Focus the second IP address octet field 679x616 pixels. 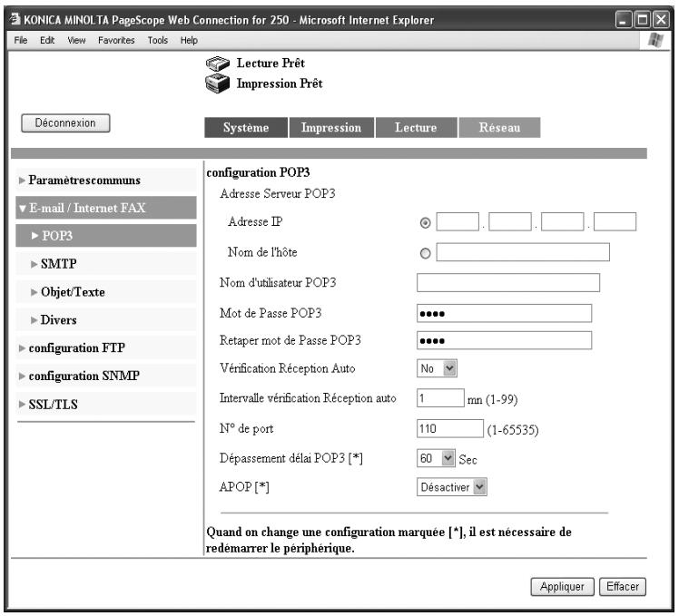click(510, 221)
